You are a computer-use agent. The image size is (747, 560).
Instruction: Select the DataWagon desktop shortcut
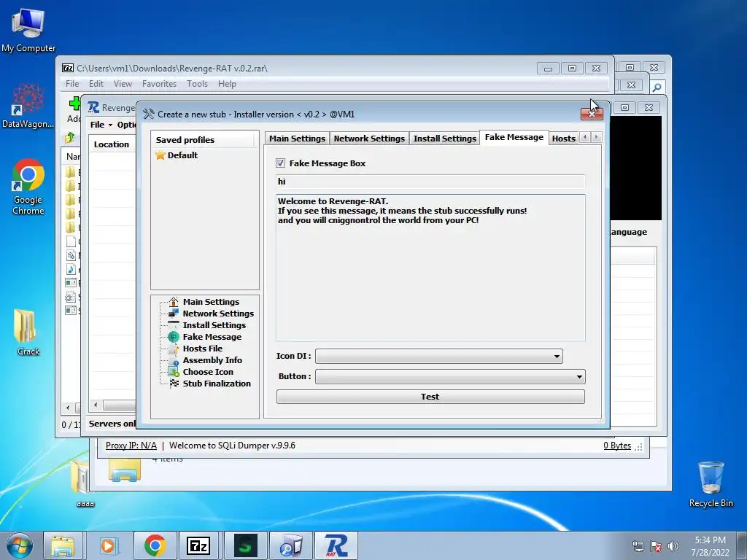[x=28, y=106]
